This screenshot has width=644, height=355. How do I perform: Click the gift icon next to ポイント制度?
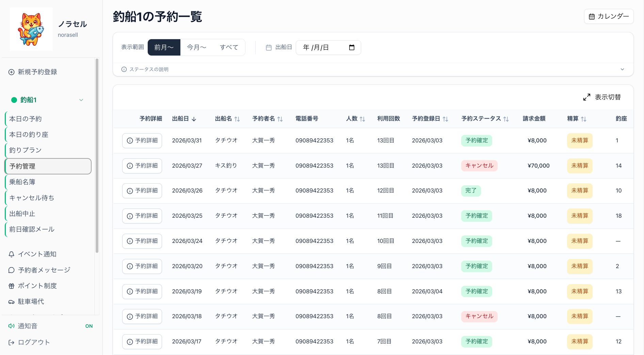coord(11,286)
